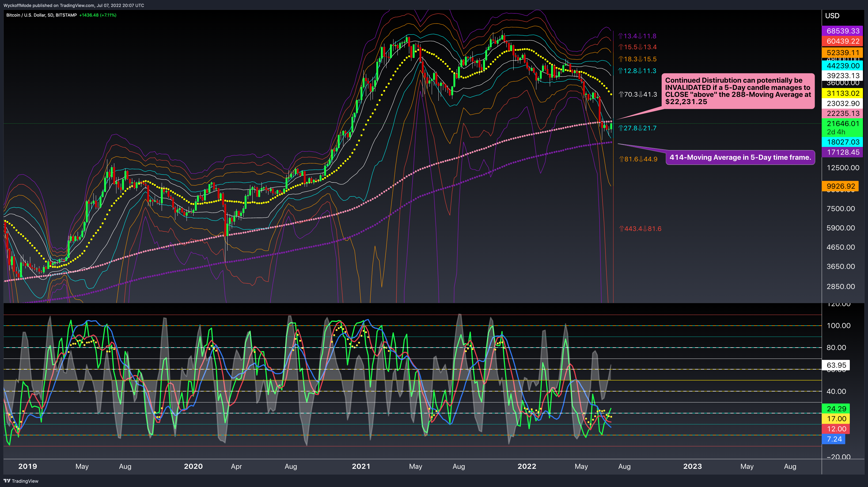Screen dimensions: 868x487
Task: Click the ⇧81.6⇩44.9 orange band label
Action: (638, 159)
